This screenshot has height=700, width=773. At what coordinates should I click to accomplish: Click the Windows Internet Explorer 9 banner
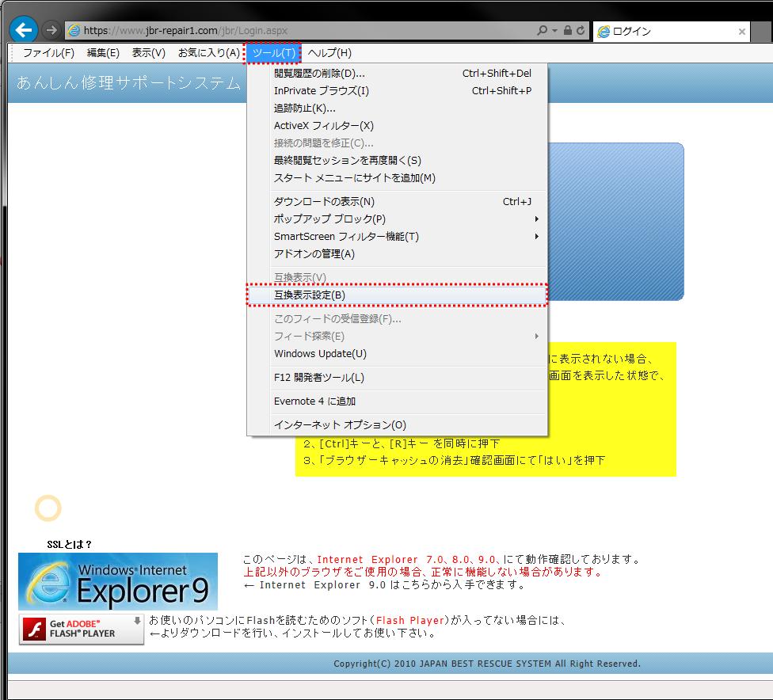[118, 582]
